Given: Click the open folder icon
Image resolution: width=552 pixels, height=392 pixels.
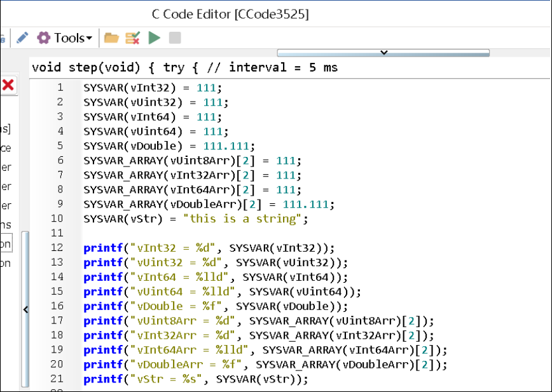Looking at the screenshot, I should (x=111, y=38).
